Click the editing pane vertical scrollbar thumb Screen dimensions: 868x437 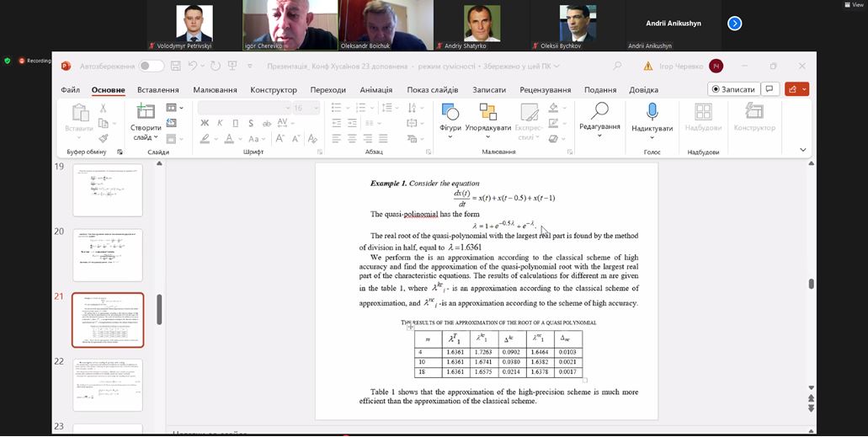[x=812, y=284]
